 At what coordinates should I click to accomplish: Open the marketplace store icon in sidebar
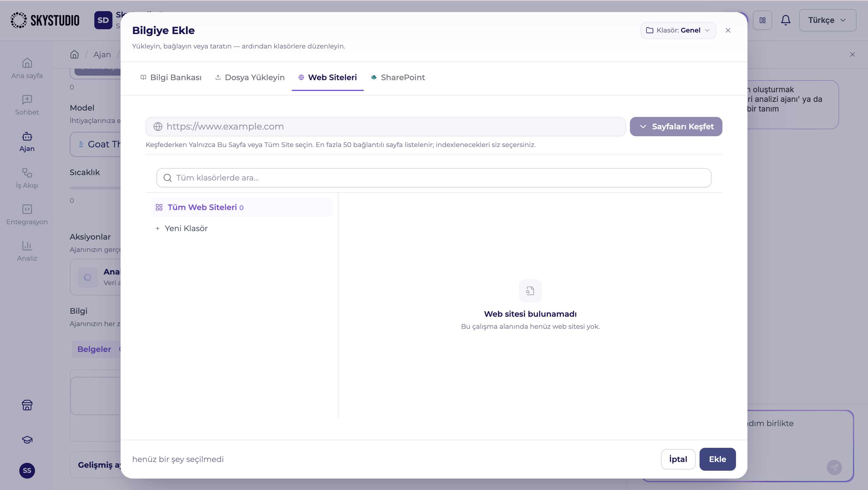pos(27,405)
